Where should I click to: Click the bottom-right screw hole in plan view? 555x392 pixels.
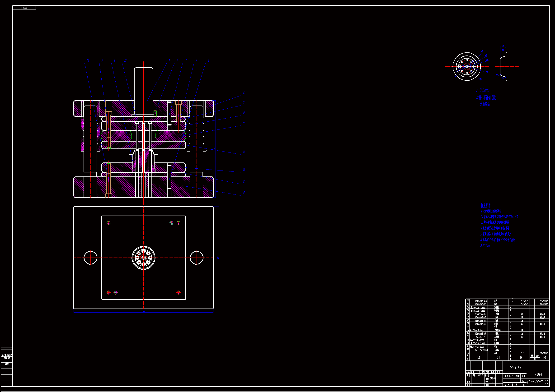click(179, 292)
